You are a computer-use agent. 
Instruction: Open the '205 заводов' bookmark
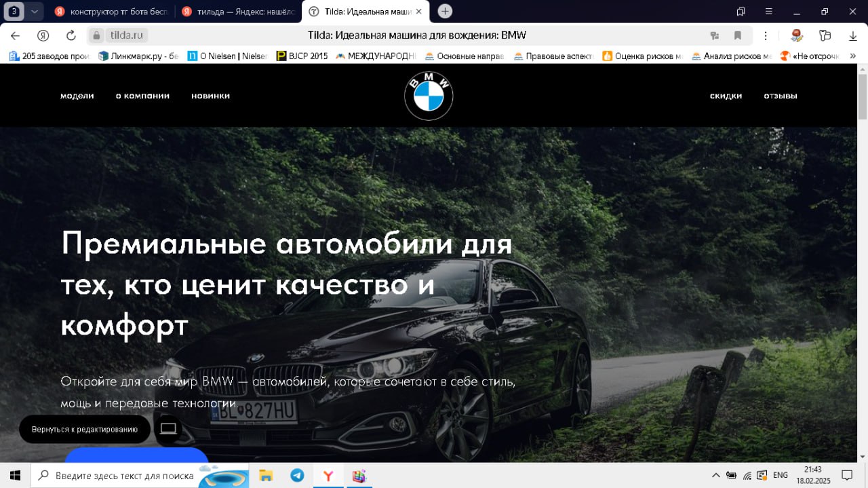[x=50, y=56]
